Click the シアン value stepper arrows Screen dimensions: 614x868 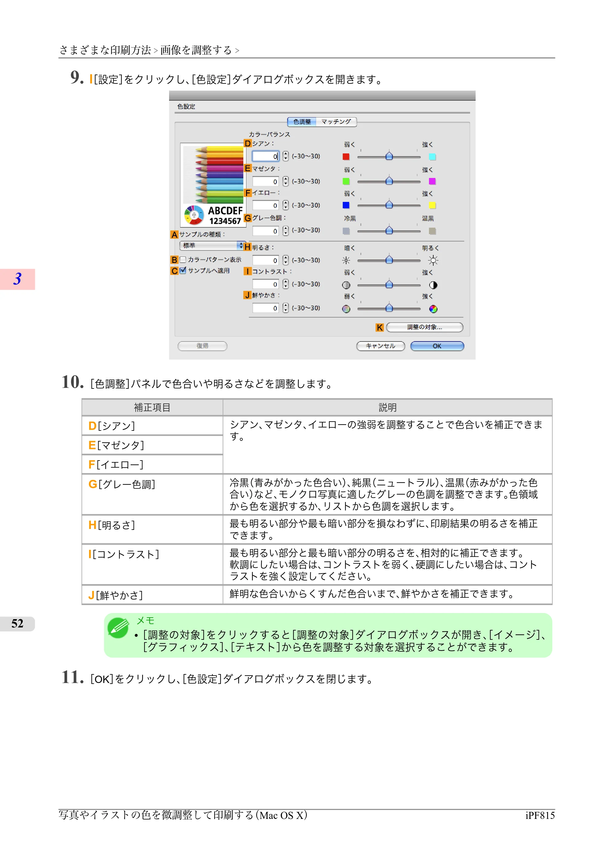(285, 156)
